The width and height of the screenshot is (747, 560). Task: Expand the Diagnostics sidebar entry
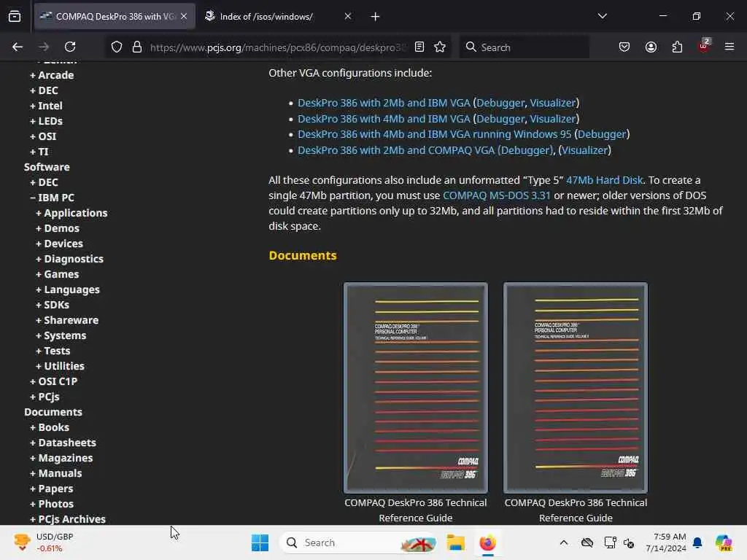click(x=69, y=259)
